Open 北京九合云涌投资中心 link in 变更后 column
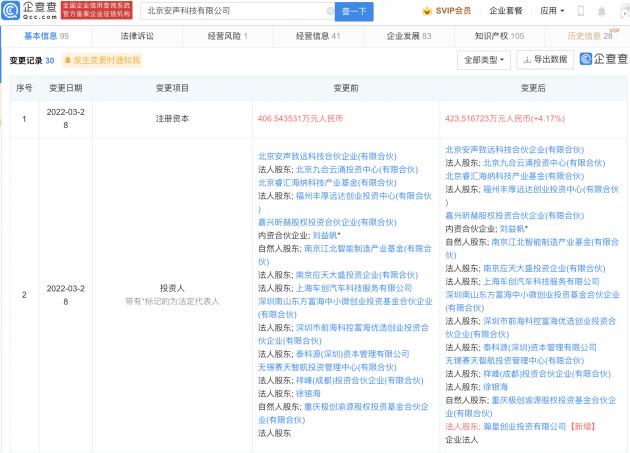The image size is (630, 453). click(544, 163)
